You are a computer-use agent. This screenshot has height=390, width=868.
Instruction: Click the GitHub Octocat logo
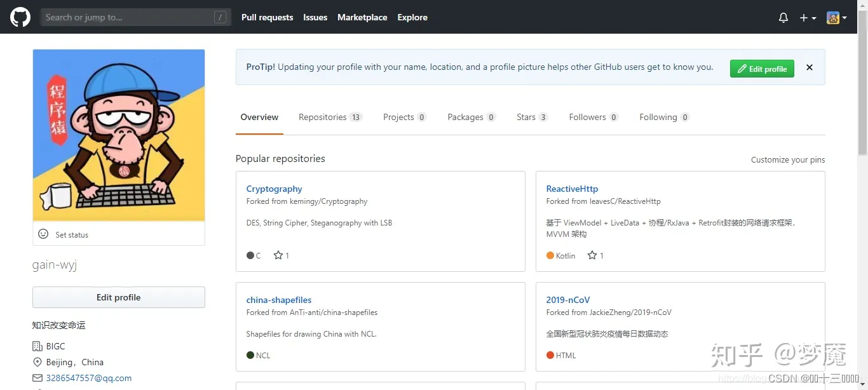pyautogui.click(x=20, y=17)
